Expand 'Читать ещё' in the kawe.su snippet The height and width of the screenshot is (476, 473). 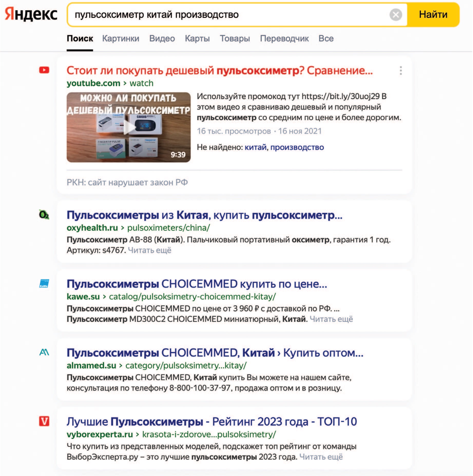pyautogui.click(x=331, y=319)
